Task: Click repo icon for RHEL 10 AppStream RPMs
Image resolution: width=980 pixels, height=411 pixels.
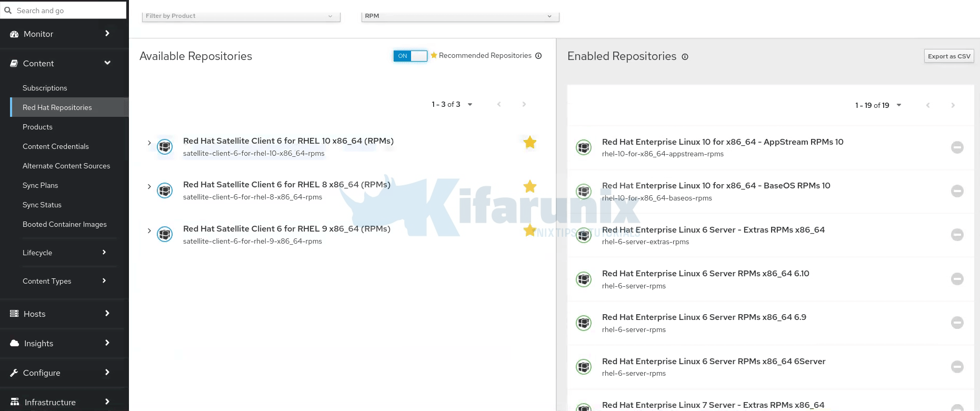Action: click(x=584, y=147)
